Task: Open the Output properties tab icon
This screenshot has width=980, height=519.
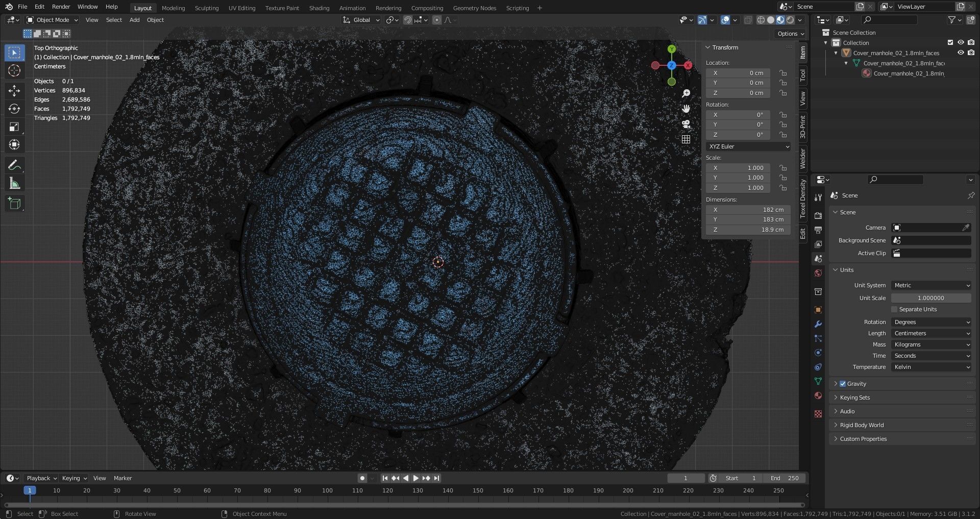Action: click(818, 230)
